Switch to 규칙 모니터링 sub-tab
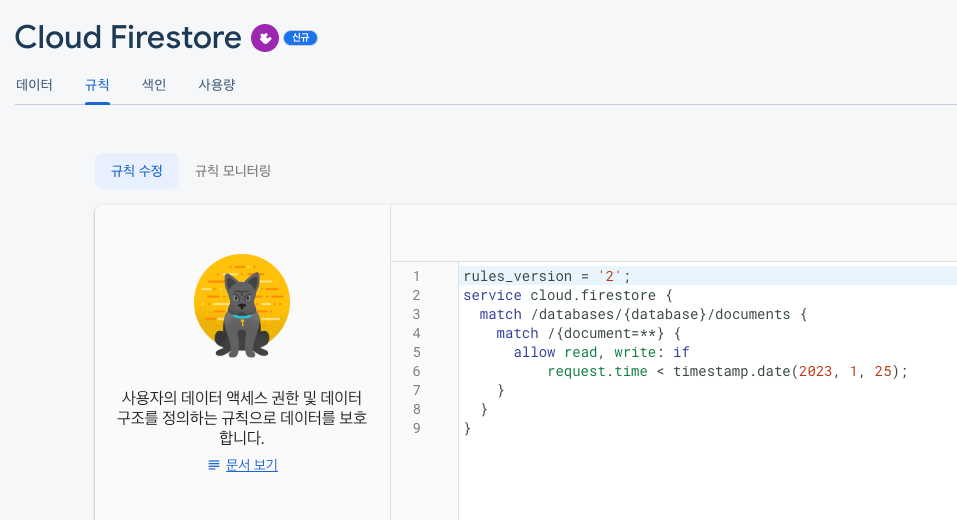957x520 pixels. coord(233,171)
